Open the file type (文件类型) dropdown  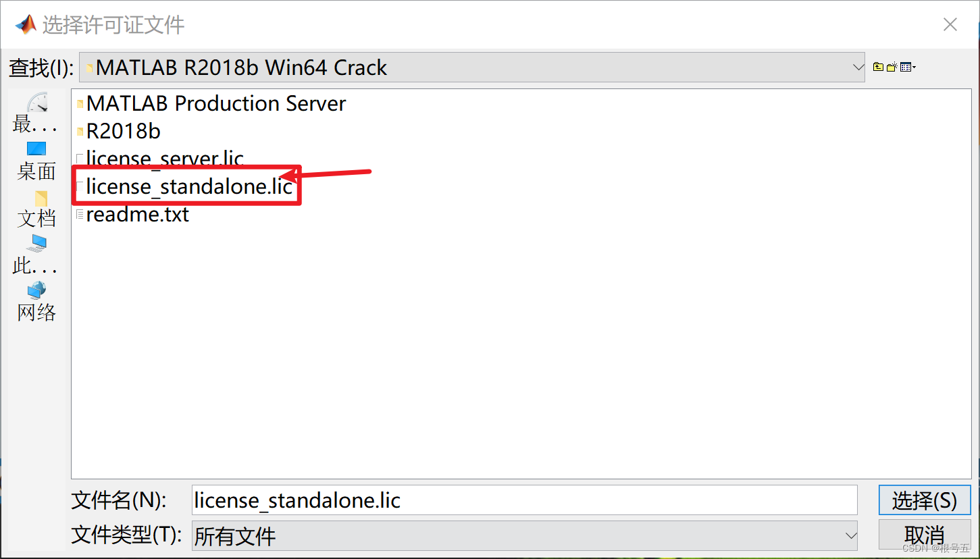click(x=850, y=536)
